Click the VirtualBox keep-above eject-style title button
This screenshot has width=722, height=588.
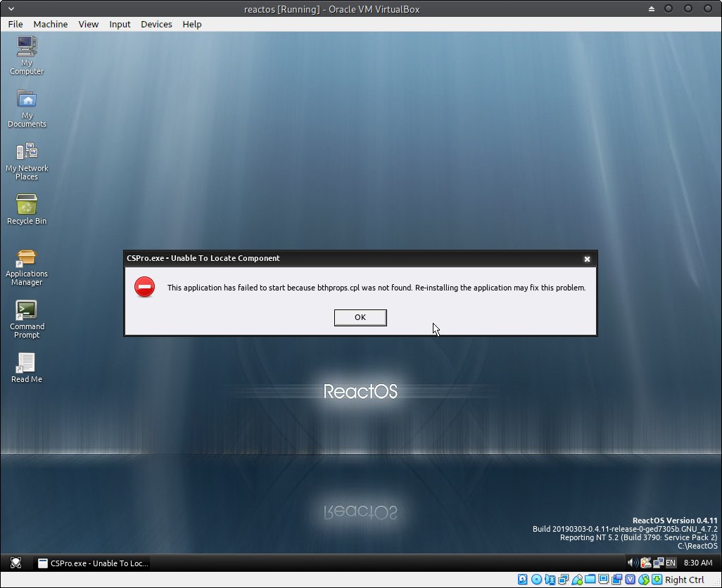click(652, 8)
